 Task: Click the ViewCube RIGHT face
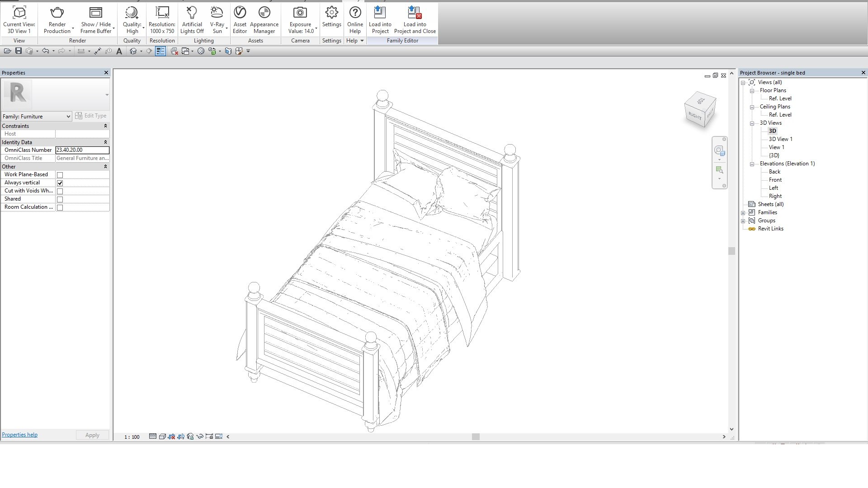694,116
